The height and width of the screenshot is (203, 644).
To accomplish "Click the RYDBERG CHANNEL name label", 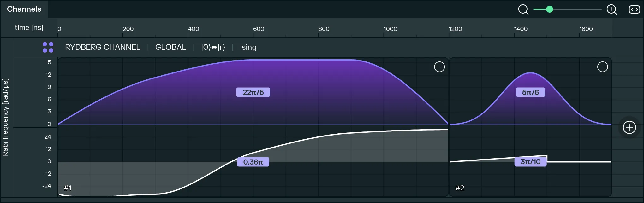I will (x=103, y=47).
